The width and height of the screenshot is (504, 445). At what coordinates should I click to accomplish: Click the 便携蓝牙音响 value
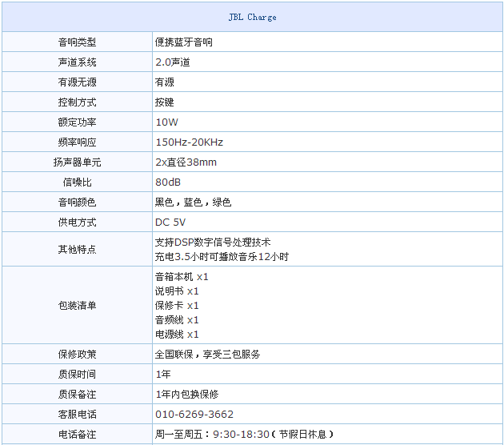coord(183,42)
